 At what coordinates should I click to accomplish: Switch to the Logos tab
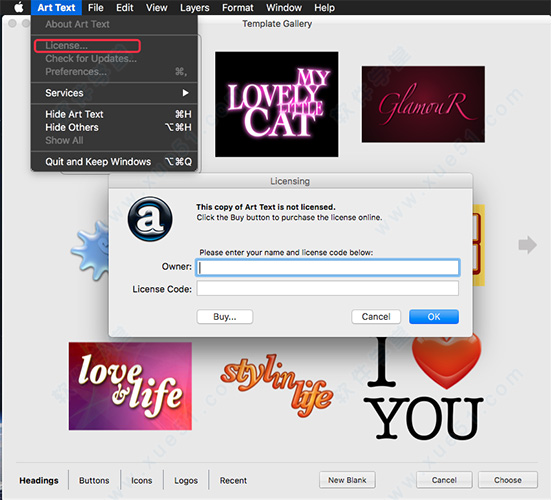(186, 480)
